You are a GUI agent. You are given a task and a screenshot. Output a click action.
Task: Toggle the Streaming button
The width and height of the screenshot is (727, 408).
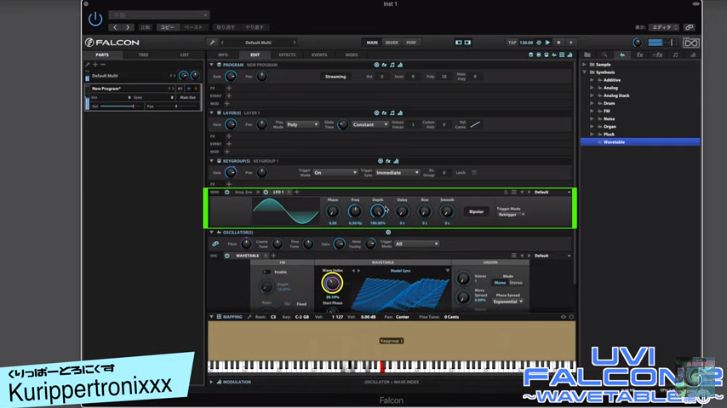tap(335, 76)
